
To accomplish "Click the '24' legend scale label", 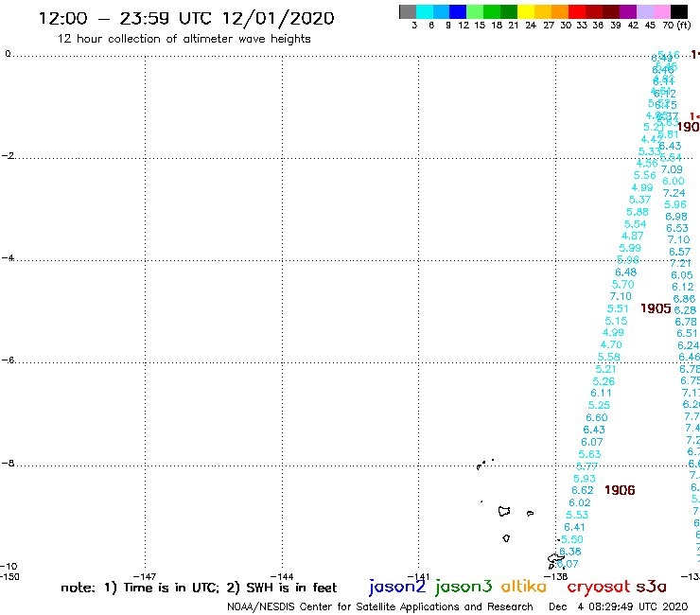I will [531, 25].
